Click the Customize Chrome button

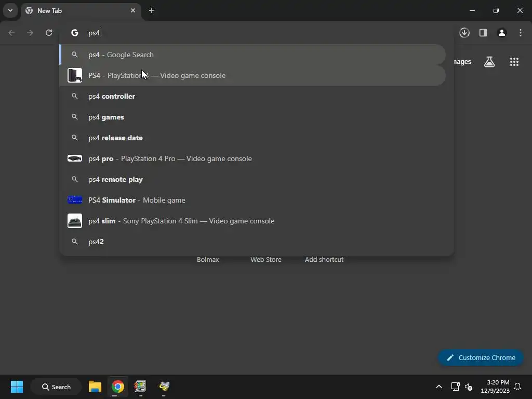coord(481,357)
